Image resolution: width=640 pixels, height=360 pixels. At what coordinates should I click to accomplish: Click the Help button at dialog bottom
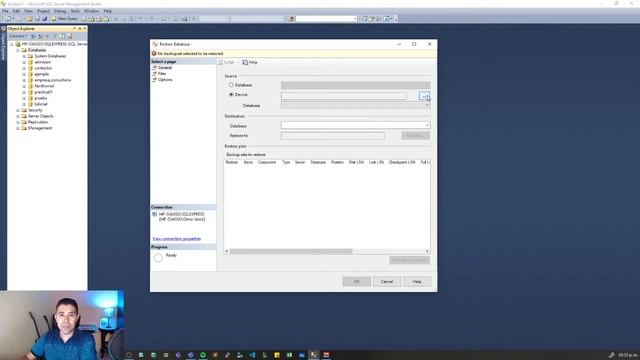tap(417, 282)
